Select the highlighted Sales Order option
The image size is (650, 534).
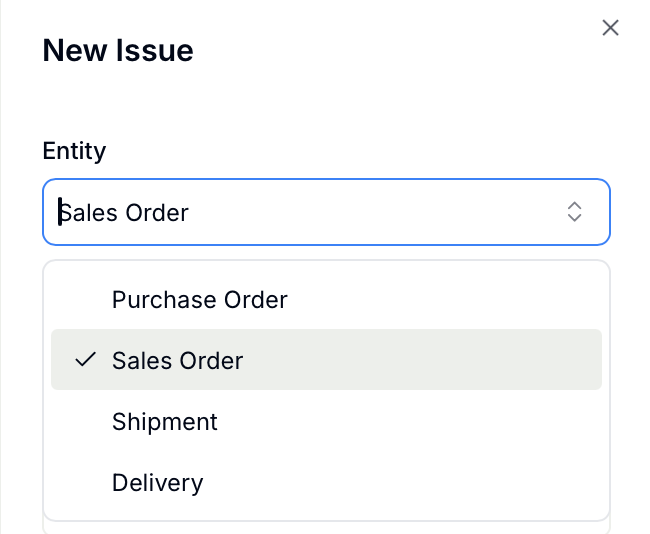pos(326,359)
